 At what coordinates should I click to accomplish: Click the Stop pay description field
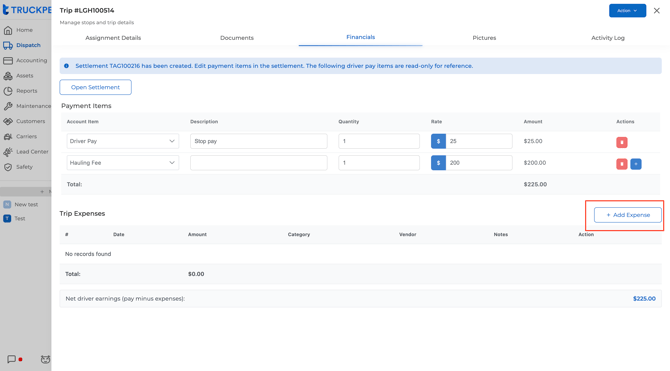click(259, 141)
